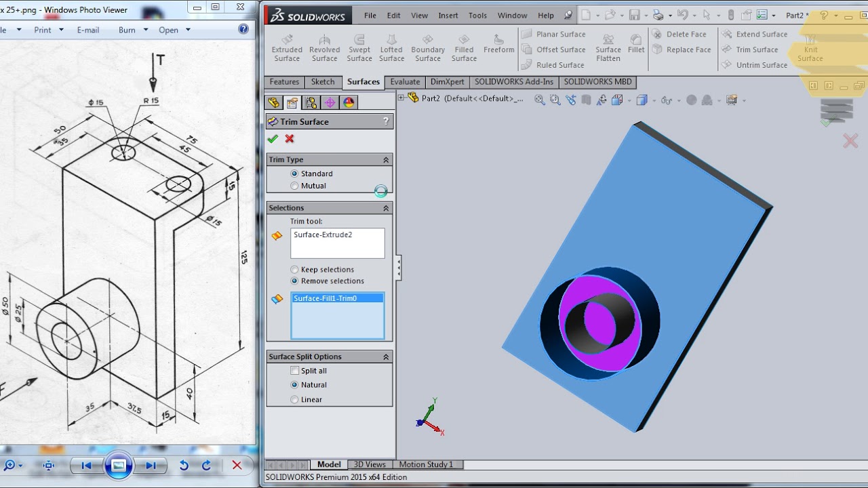Collapse the Trim Type section

coord(386,160)
